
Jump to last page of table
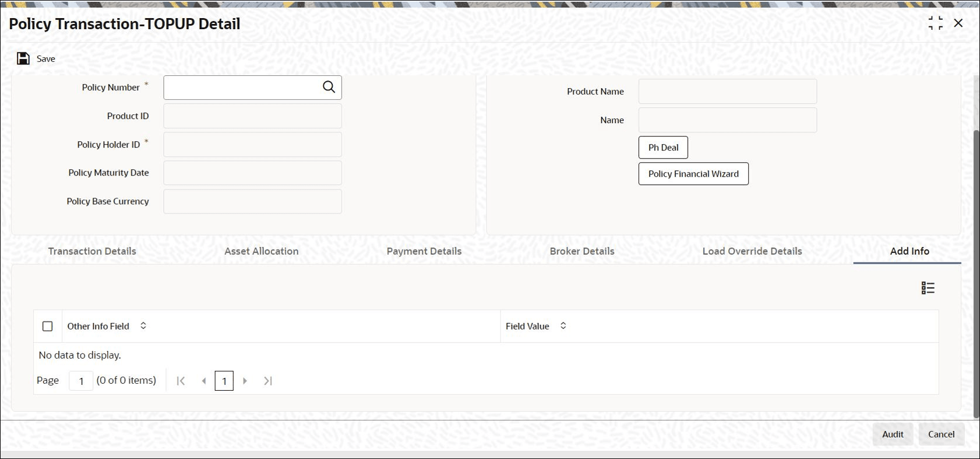coord(268,381)
